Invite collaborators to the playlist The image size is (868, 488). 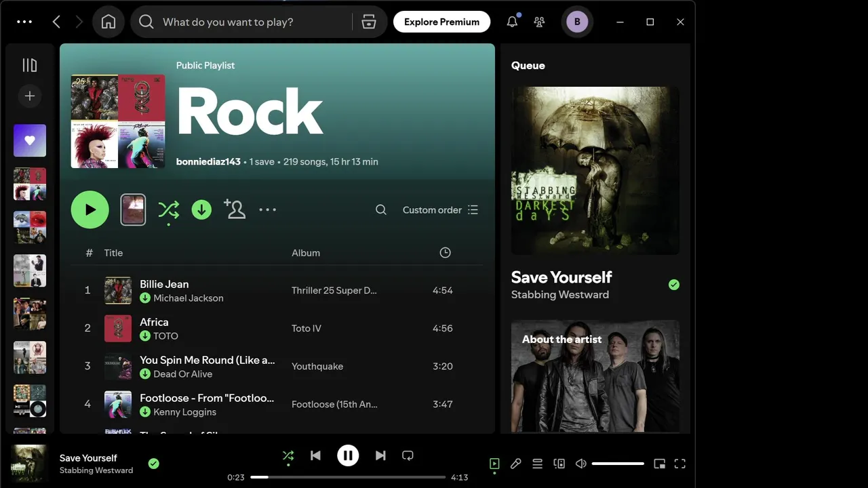click(235, 209)
